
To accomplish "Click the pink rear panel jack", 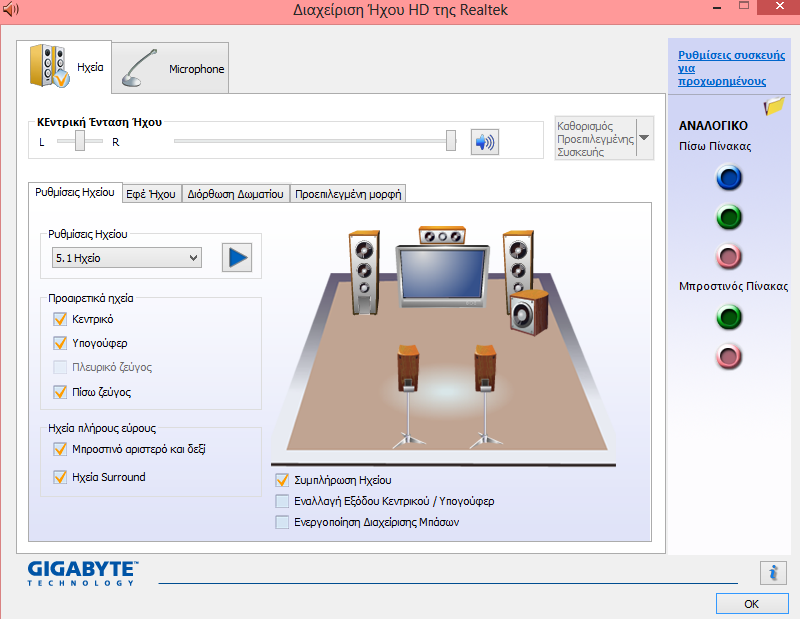I will [x=729, y=256].
